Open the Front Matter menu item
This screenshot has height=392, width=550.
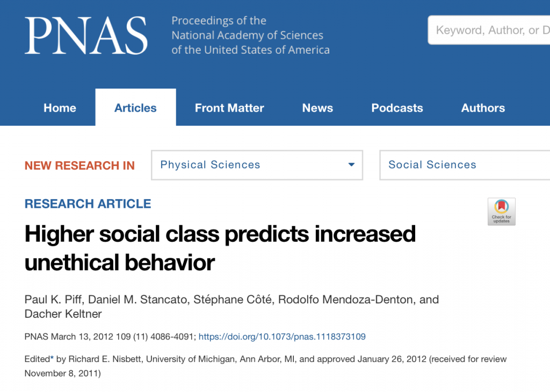tap(229, 107)
